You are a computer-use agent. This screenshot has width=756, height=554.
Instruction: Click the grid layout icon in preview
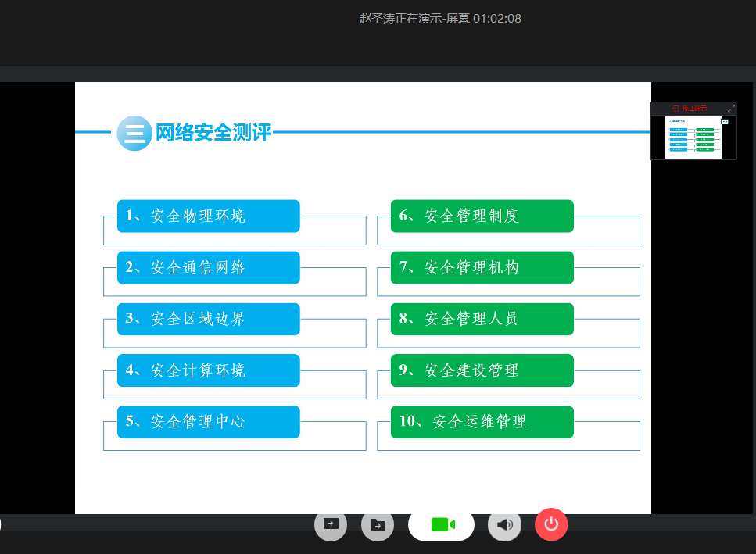pyautogui.click(x=725, y=122)
